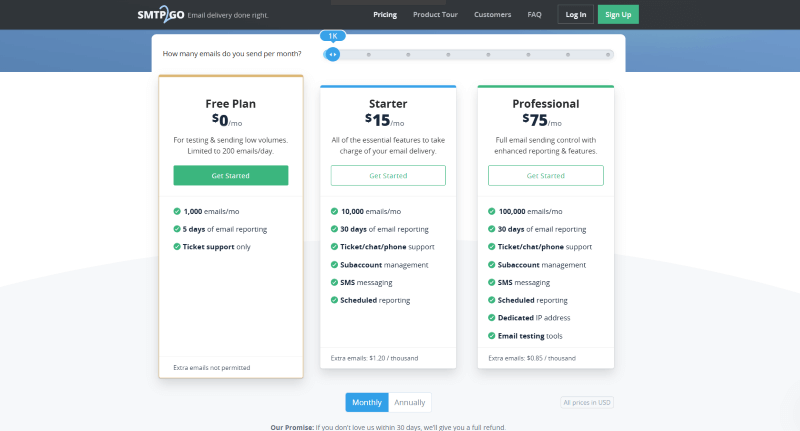
Task: Click the $0/mo price
Action: (x=227, y=120)
